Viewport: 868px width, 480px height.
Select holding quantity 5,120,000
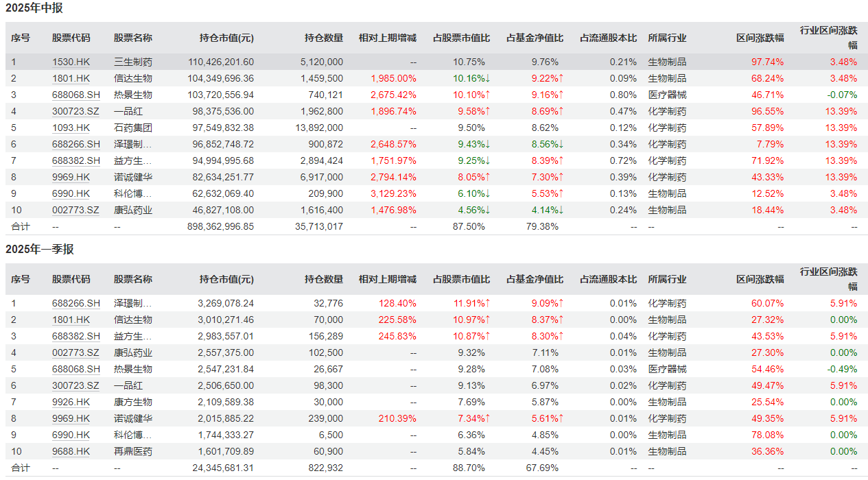point(321,62)
